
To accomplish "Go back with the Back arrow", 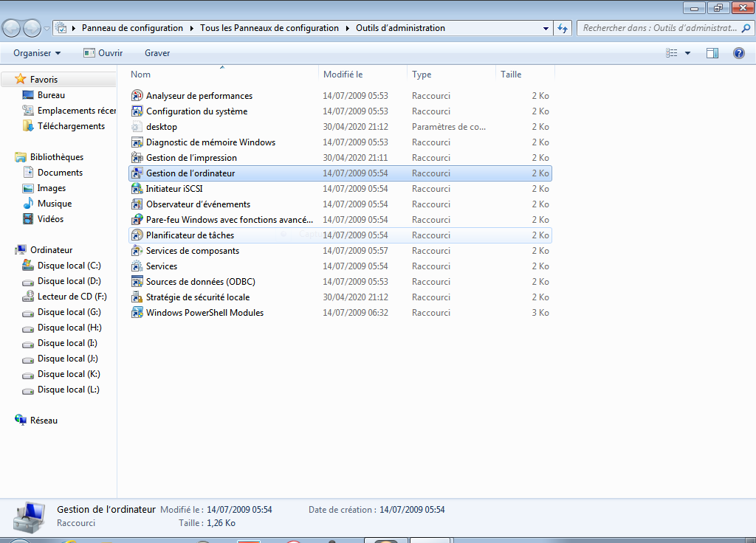I will click(12, 29).
